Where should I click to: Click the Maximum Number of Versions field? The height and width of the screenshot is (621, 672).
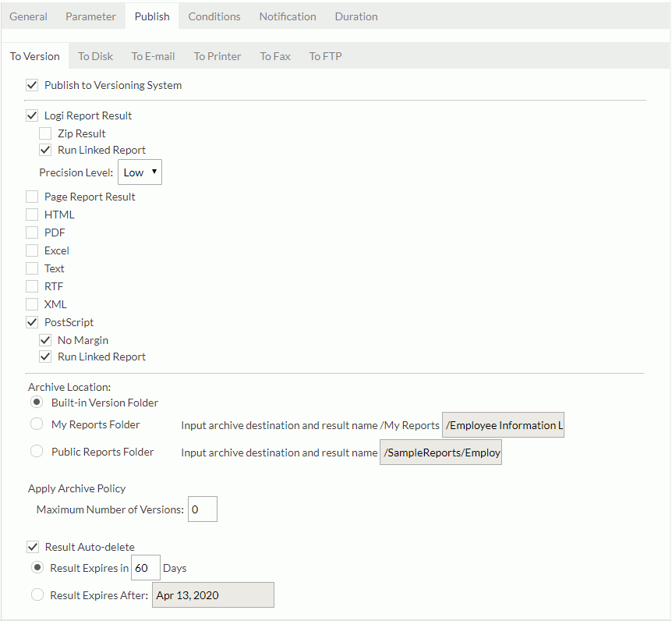[x=202, y=509]
